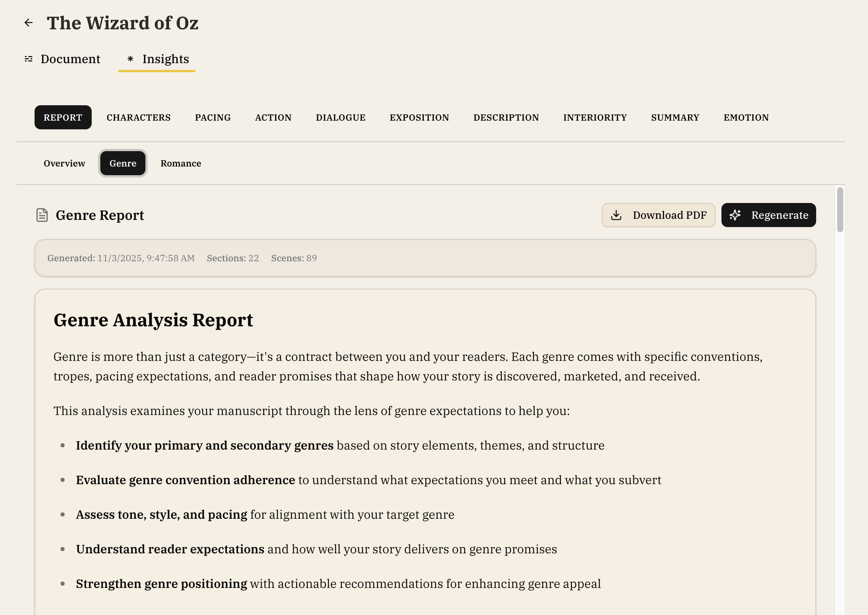Click the download icon inside Download PDF

[617, 215]
